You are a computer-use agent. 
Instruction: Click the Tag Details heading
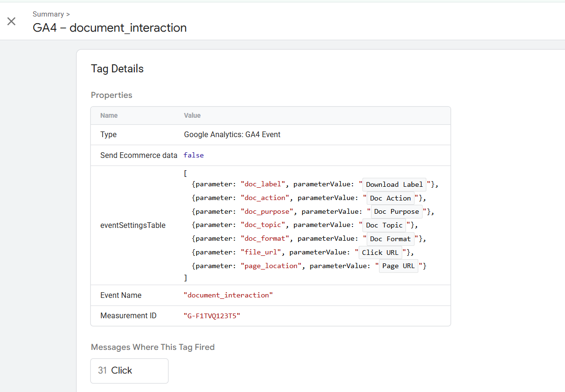pyautogui.click(x=117, y=69)
